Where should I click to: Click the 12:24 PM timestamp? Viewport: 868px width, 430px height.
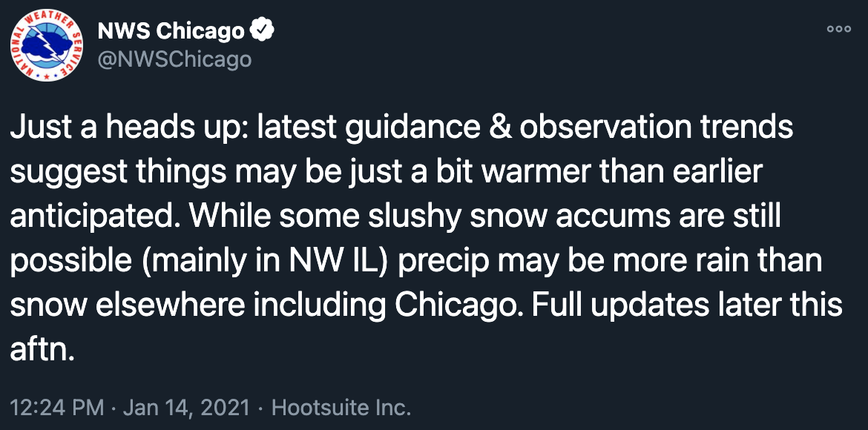(x=57, y=408)
